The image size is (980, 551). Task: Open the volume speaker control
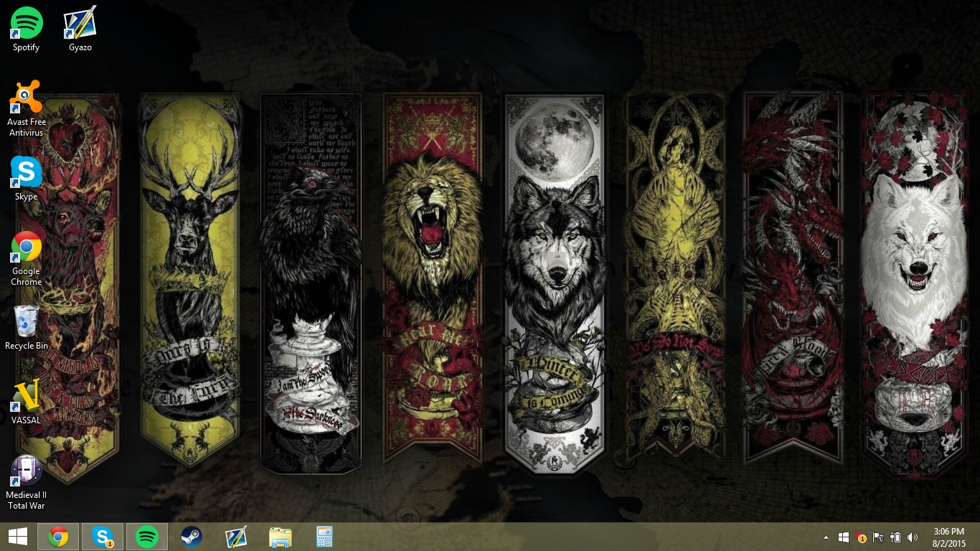coord(913,537)
